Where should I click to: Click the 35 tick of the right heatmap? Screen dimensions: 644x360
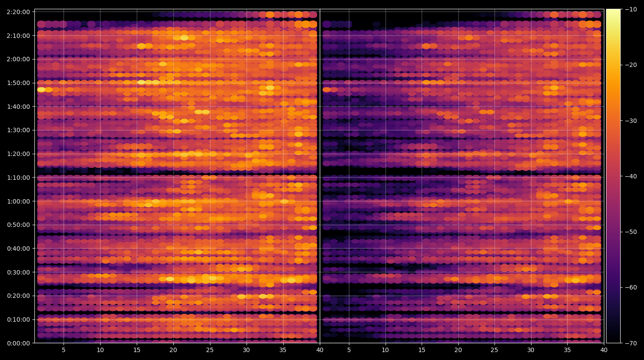click(567, 350)
